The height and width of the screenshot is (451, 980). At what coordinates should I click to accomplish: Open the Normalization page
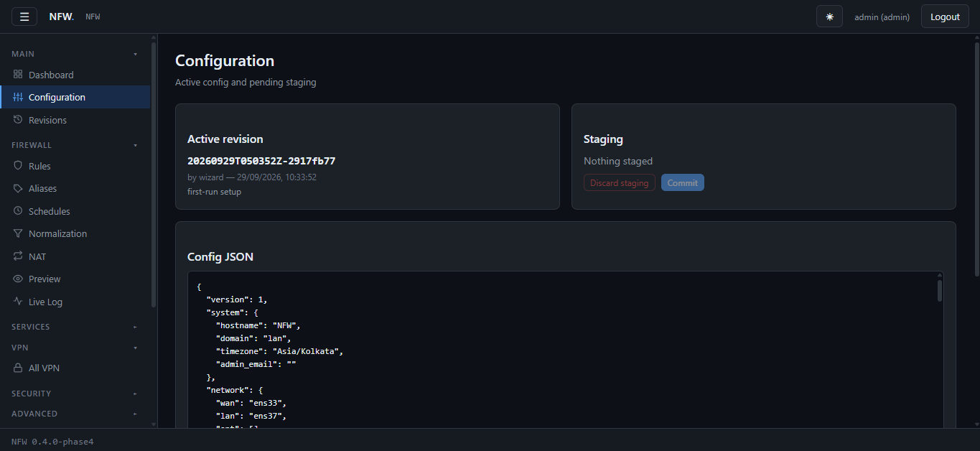tap(75, 233)
